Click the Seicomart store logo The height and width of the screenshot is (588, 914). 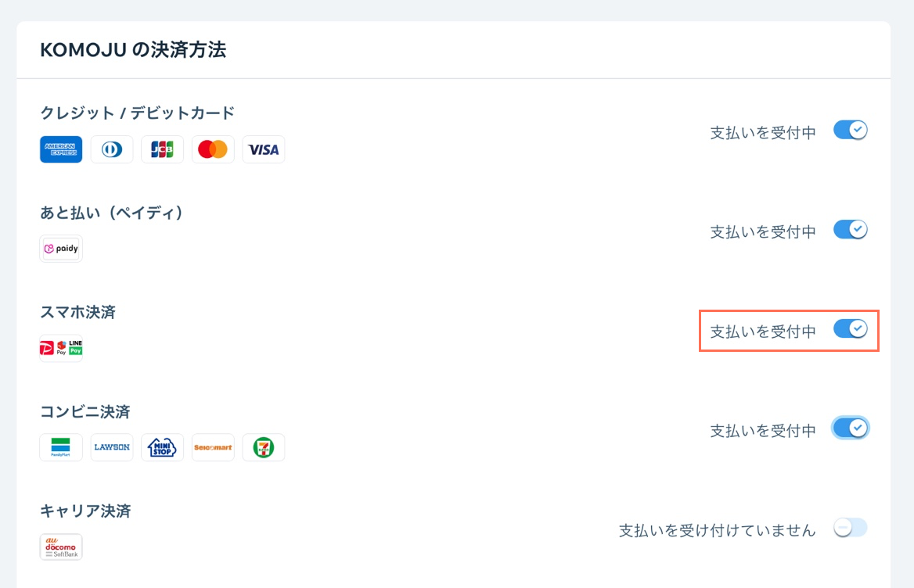coord(213,447)
